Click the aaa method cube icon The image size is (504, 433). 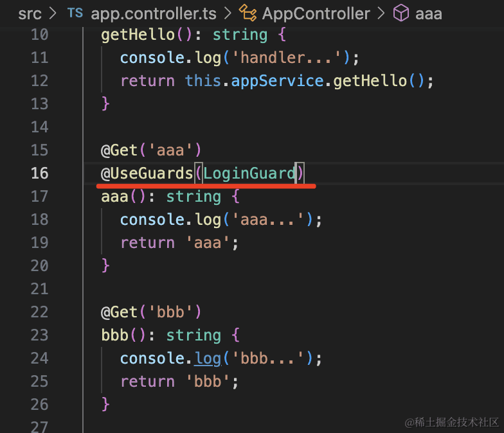401,13
